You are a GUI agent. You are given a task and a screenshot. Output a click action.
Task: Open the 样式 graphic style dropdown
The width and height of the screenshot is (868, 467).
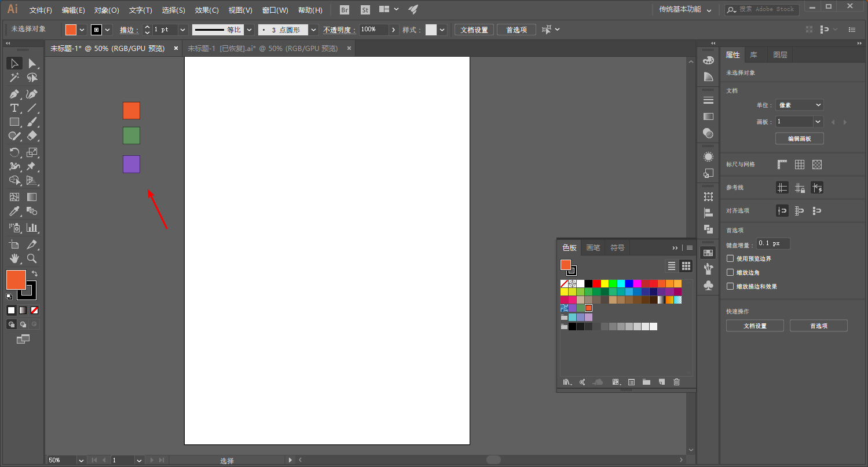click(x=442, y=30)
